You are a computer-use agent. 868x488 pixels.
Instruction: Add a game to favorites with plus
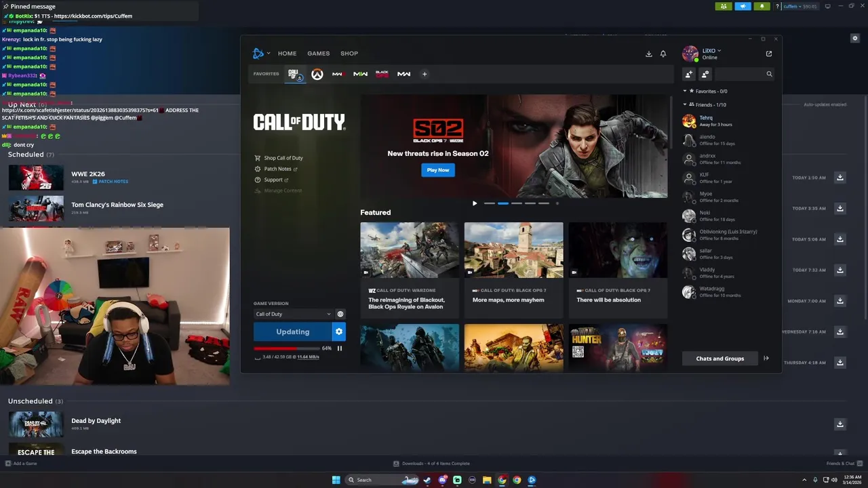[425, 74]
